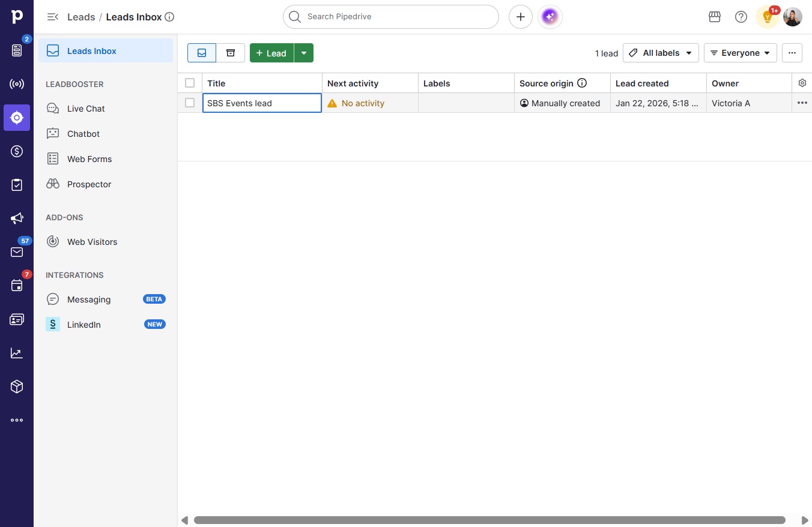Click the green add Lead button
The height and width of the screenshot is (527, 812).
tap(271, 53)
